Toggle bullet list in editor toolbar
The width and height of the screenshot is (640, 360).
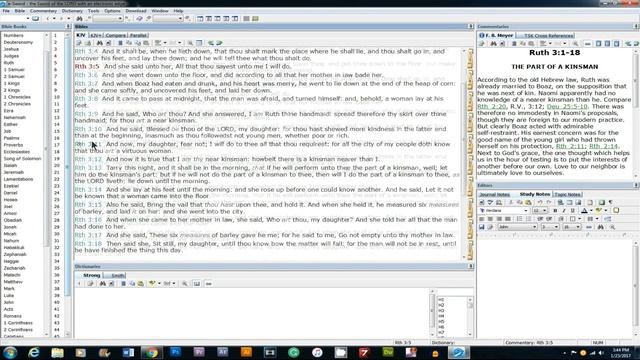(x=528, y=219)
